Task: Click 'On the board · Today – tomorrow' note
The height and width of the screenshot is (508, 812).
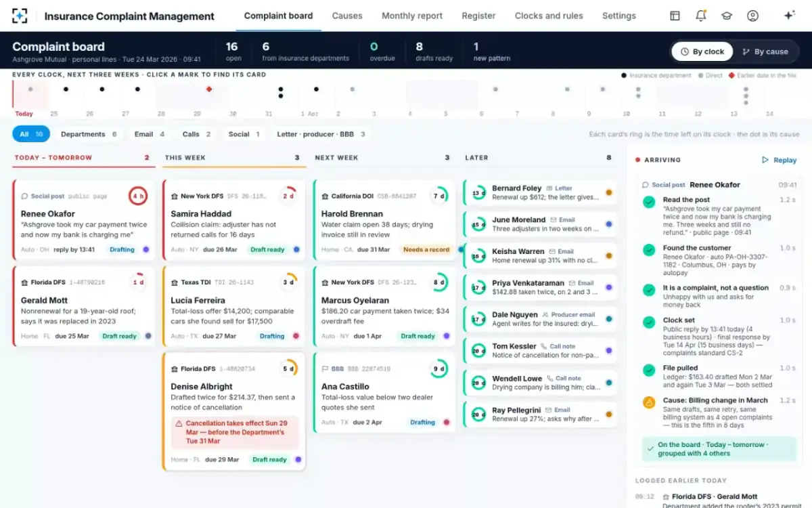Action: point(719,449)
